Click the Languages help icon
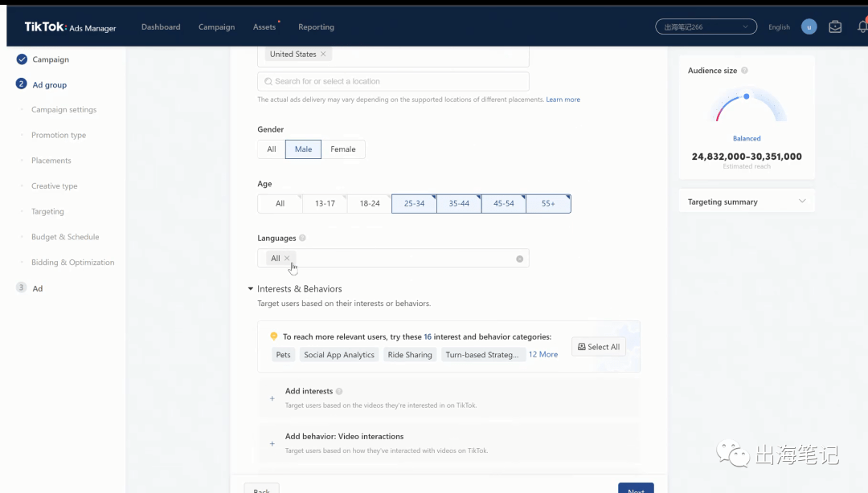 point(302,238)
